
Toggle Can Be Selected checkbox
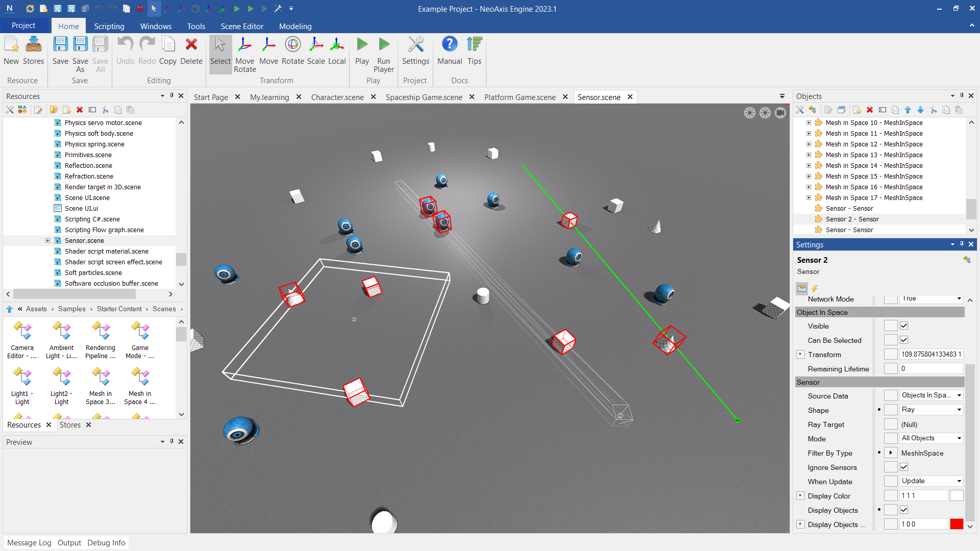pyautogui.click(x=904, y=340)
